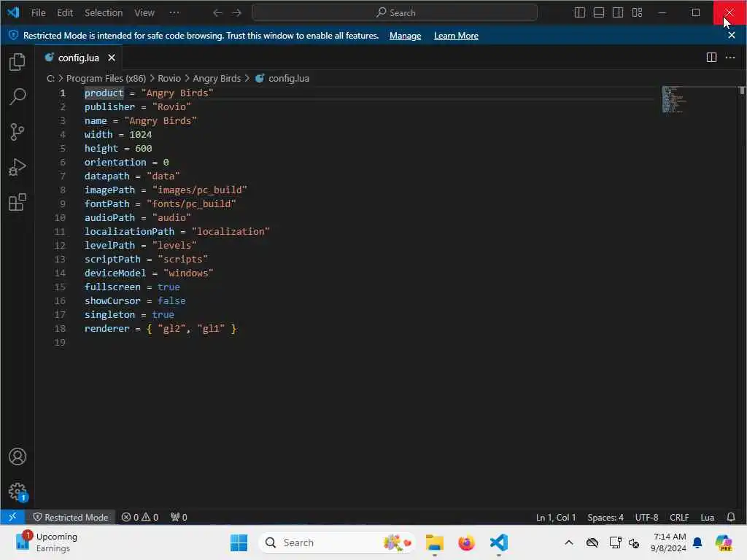Image resolution: width=747 pixels, height=560 pixels.
Task: Toggle the bottom panel layout icon
Action: click(x=599, y=13)
